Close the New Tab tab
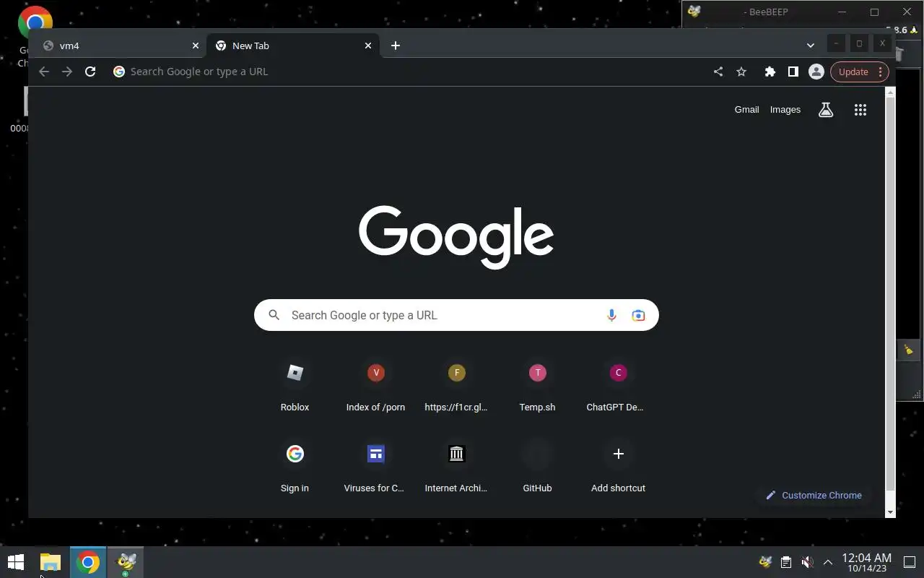Viewport: 924px width, 578px height. (368, 46)
